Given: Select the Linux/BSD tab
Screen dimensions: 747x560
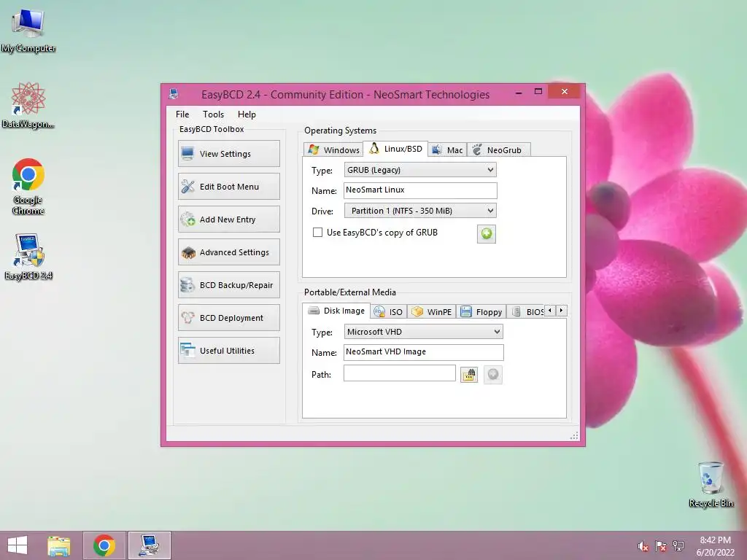Looking at the screenshot, I should click(395, 149).
